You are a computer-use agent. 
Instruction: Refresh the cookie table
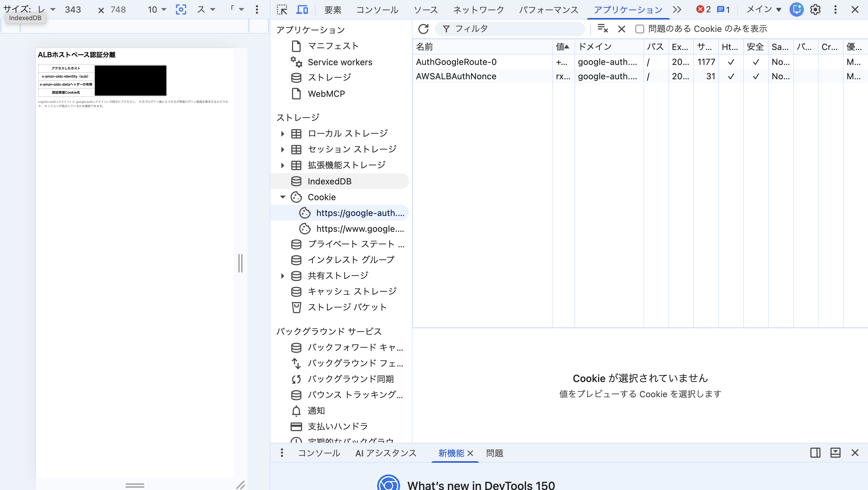pos(423,29)
